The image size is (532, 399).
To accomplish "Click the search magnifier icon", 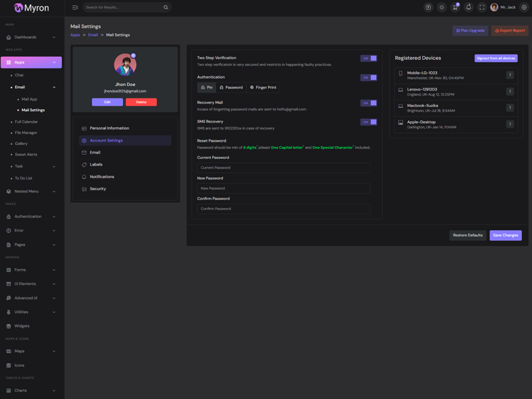I will (x=166, y=7).
